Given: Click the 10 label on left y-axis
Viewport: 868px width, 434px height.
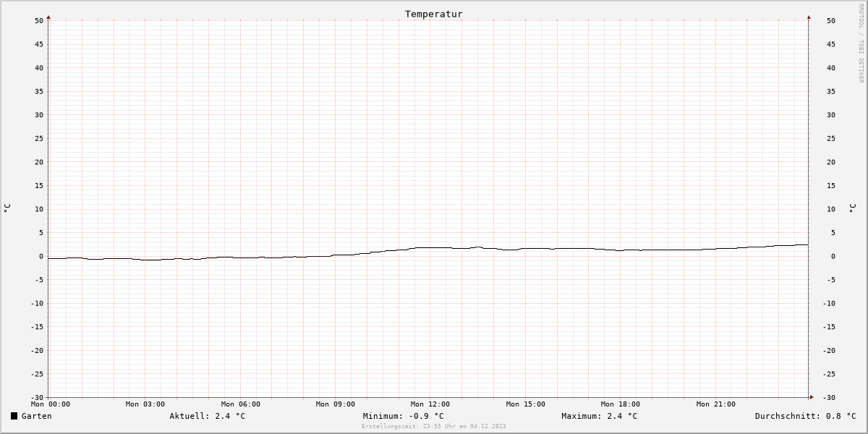Looking at the screenshot, I should (x=39, y=209).
